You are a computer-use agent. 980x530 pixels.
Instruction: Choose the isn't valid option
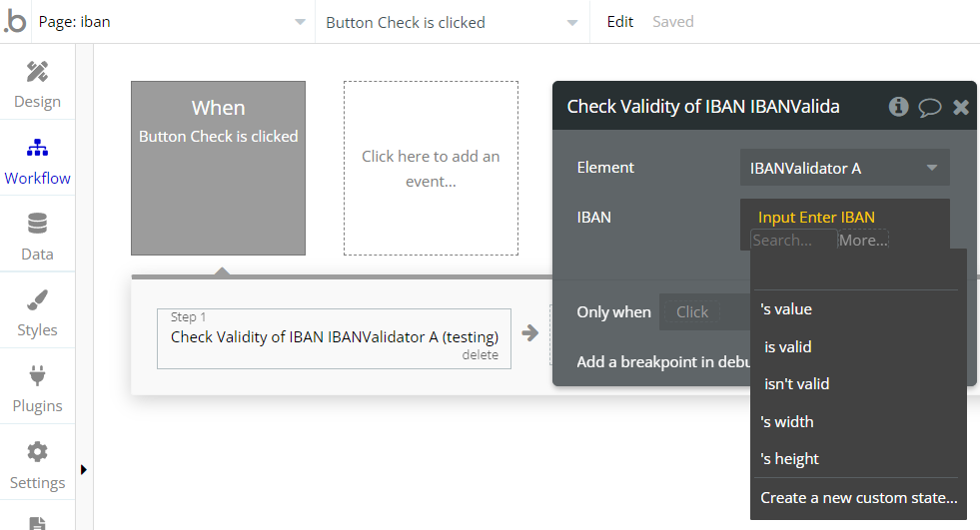tap(796, 384)
